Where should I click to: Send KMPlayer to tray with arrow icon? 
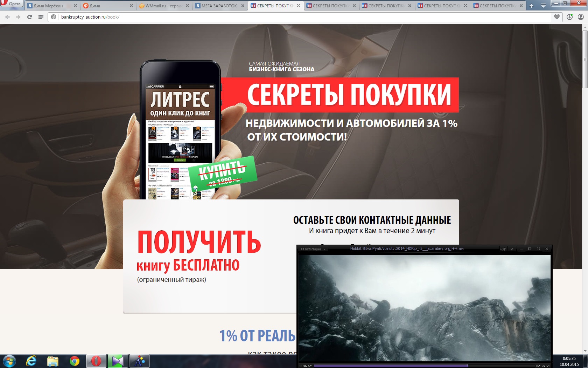512,249
